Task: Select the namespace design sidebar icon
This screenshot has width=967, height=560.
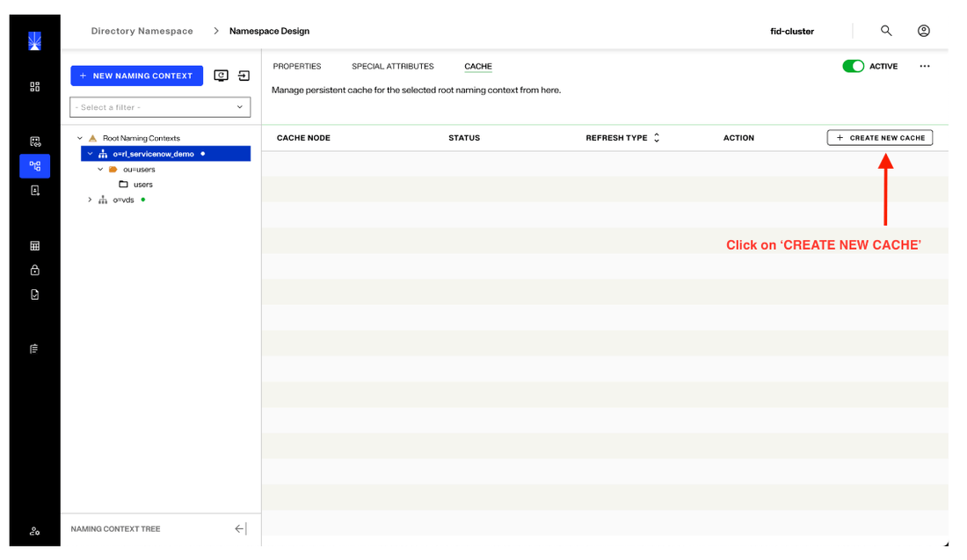Action: coord(34,166)
